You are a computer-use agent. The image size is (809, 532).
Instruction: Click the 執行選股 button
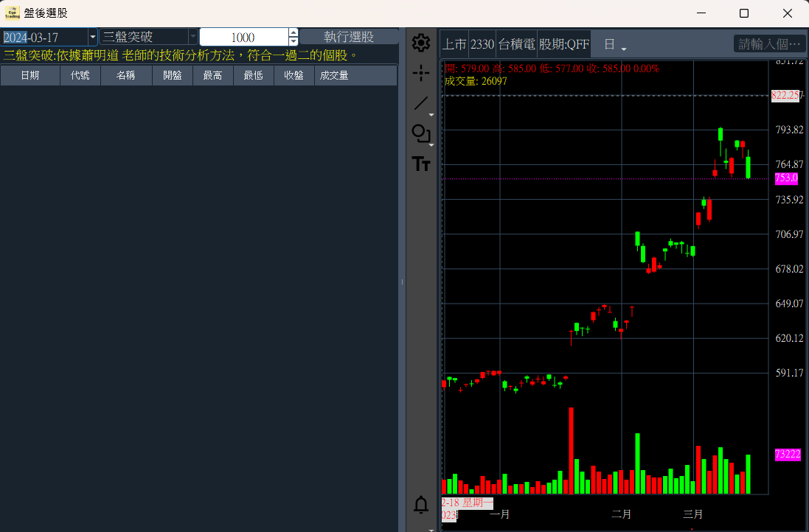349,37
